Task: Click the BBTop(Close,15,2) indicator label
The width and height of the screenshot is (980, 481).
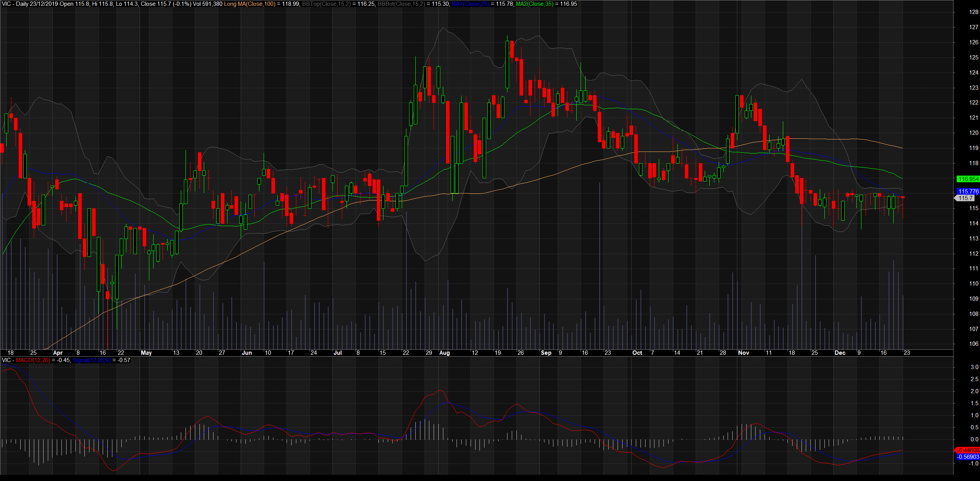Action: [326, 4]
